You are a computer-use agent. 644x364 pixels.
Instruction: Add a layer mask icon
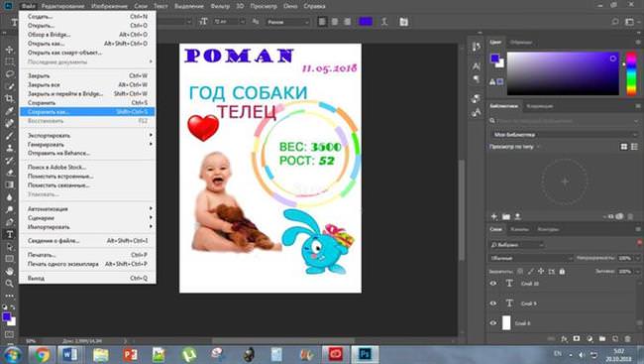click(577, 339)
